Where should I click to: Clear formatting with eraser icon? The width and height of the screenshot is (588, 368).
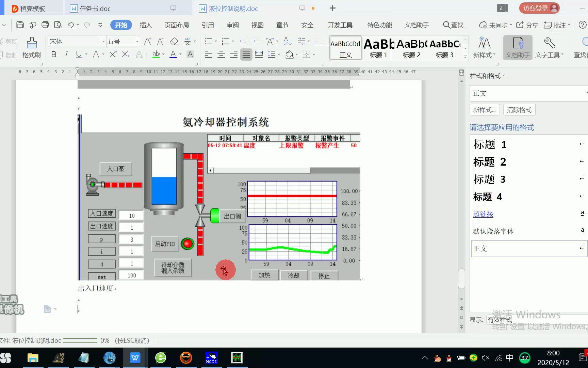tap(174, 42)
